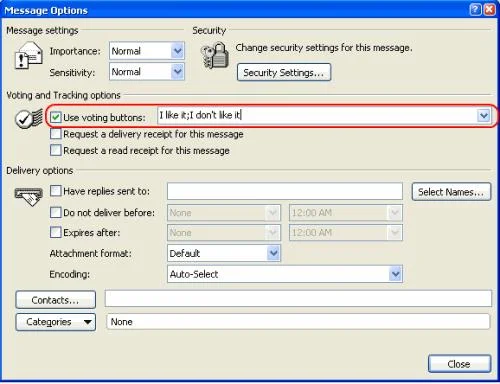Click the delivery options mail slot icon

(x=29, y=197)
